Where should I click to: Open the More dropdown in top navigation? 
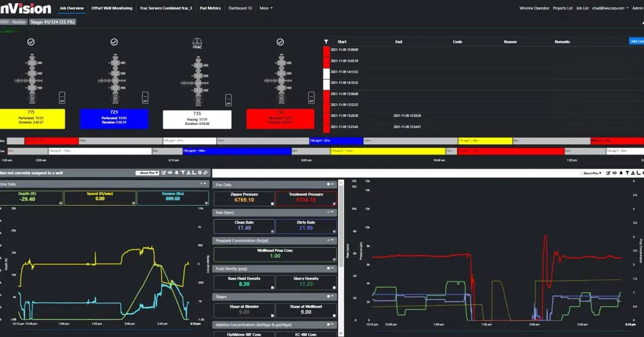pyautogui.click(x=266, y=8)
